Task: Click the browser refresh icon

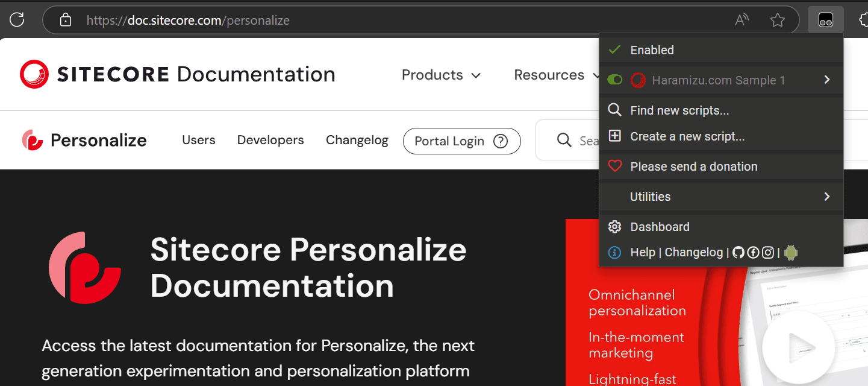Action: [x=17, y=20]
